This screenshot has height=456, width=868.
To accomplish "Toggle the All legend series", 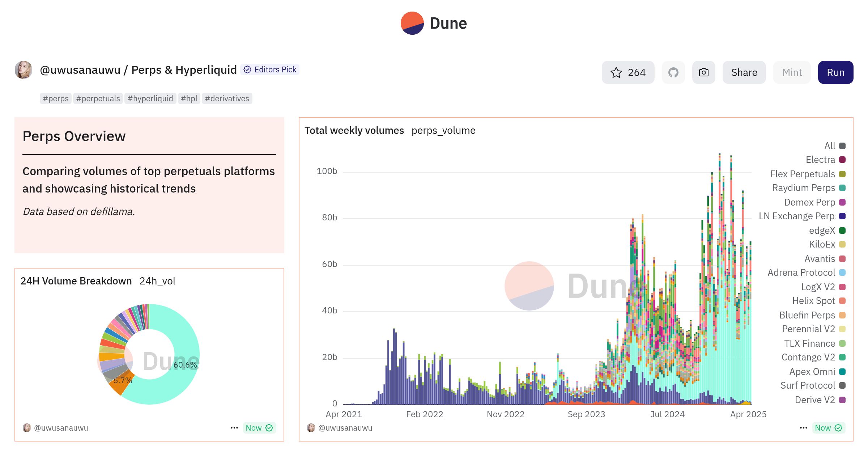I will click(835, 146).
